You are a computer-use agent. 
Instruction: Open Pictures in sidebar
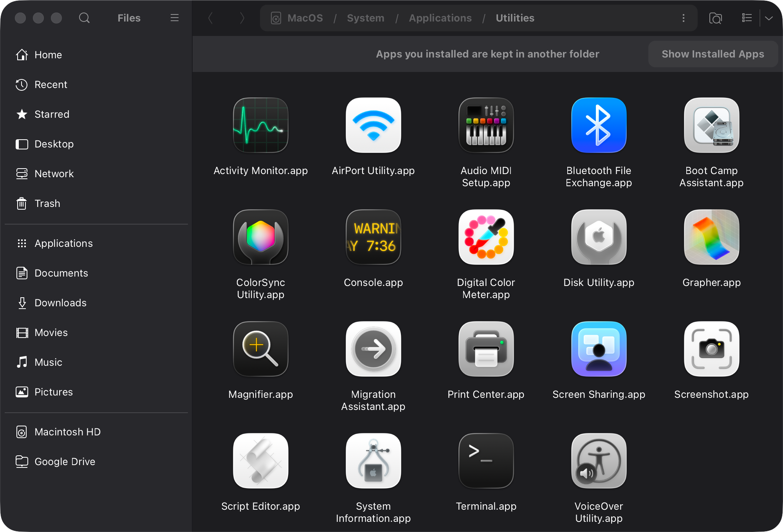coord(96,392)
